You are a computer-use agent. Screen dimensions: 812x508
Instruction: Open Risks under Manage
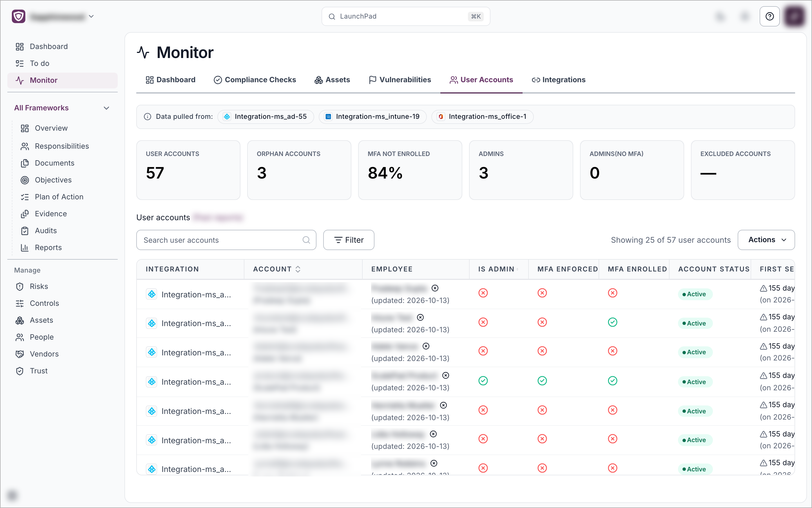63,286
